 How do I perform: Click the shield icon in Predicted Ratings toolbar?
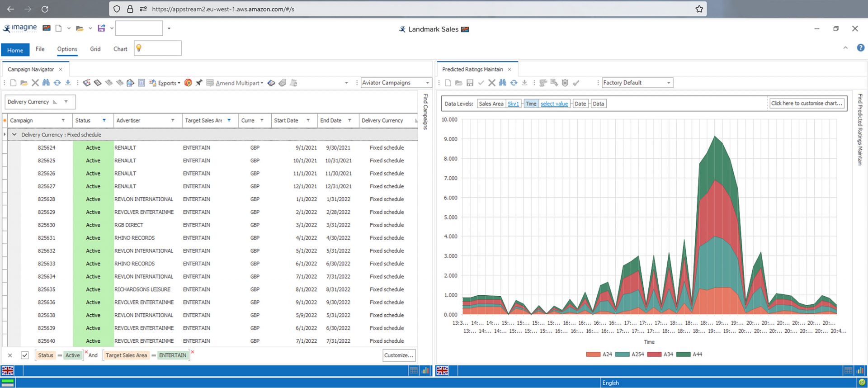pos(565,83)
